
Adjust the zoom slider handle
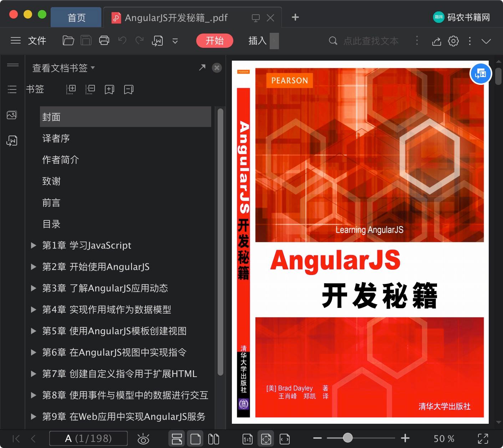click(x=347, y=438)
